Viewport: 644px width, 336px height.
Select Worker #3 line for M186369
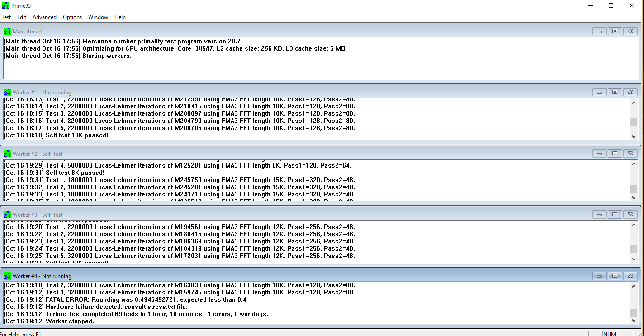click(180, 241)
